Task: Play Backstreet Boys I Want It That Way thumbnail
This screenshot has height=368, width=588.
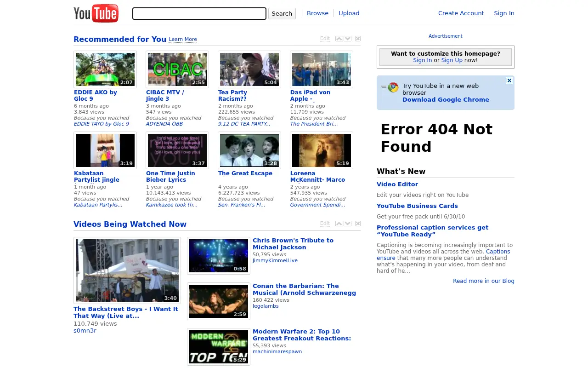Action: point(127,270)
